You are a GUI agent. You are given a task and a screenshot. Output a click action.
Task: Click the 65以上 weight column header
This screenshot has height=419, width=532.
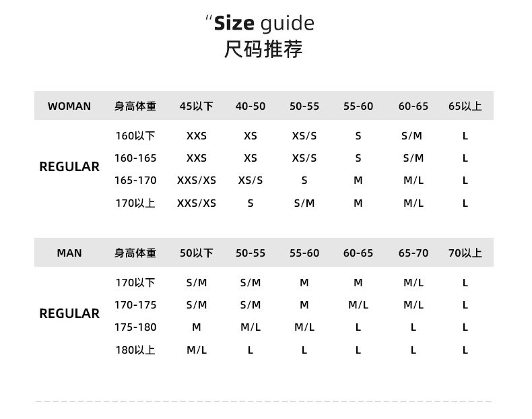(x=465, y=106)
